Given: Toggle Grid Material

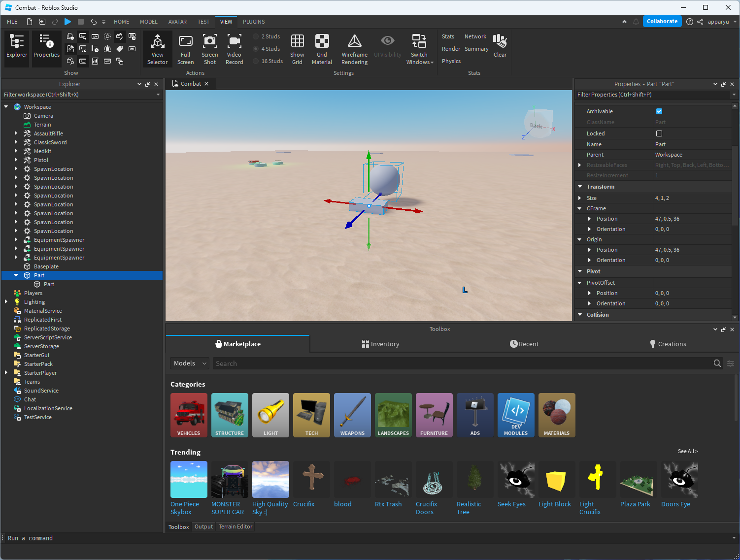Looking at the screenshot, I should (322, 49).
